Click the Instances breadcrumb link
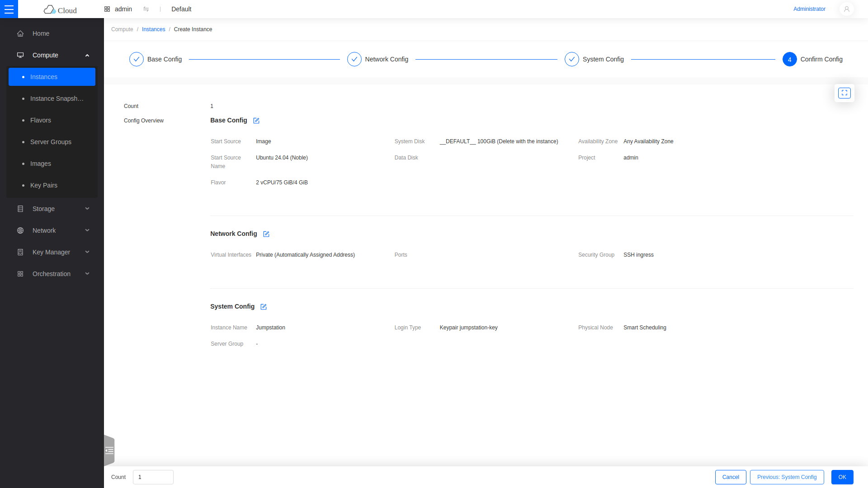 pos(153,29)
